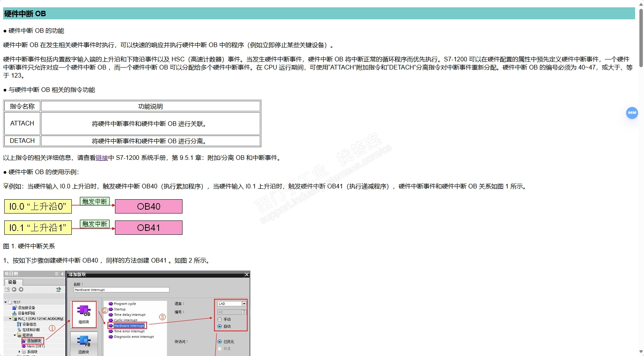Click the DETACH description cell about 分离
Screen dimensions: 644x356
point(150,141)
